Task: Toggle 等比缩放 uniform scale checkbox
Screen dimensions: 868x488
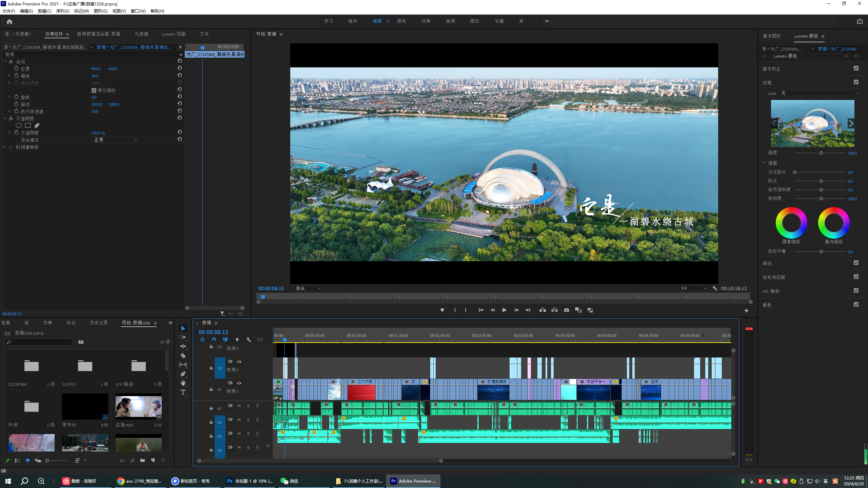Action: 94,90
